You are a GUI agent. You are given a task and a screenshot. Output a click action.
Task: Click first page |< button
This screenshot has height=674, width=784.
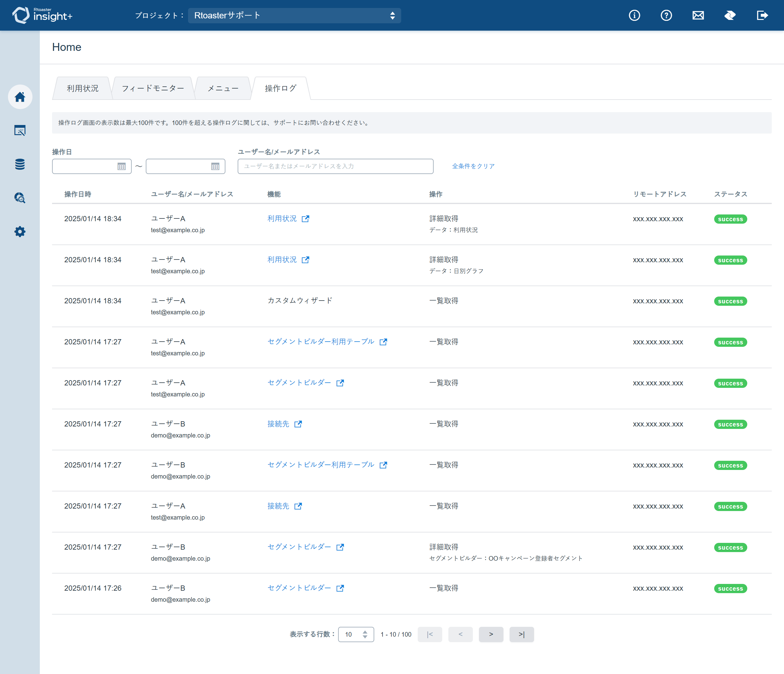click(x=430, y=634)
